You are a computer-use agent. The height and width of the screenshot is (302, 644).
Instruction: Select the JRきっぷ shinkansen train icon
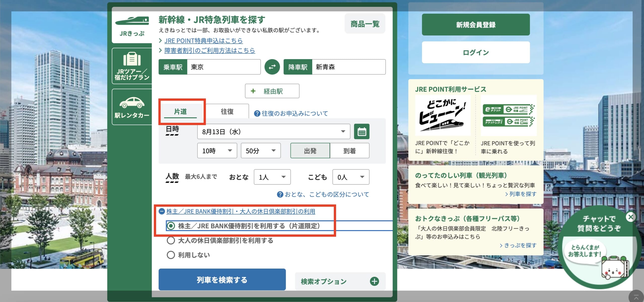click(132, 21)
